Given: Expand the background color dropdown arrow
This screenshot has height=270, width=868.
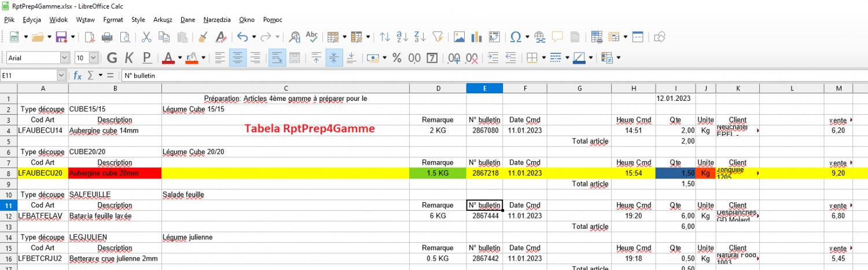Looking at the screenshot, I should (204, 58).
